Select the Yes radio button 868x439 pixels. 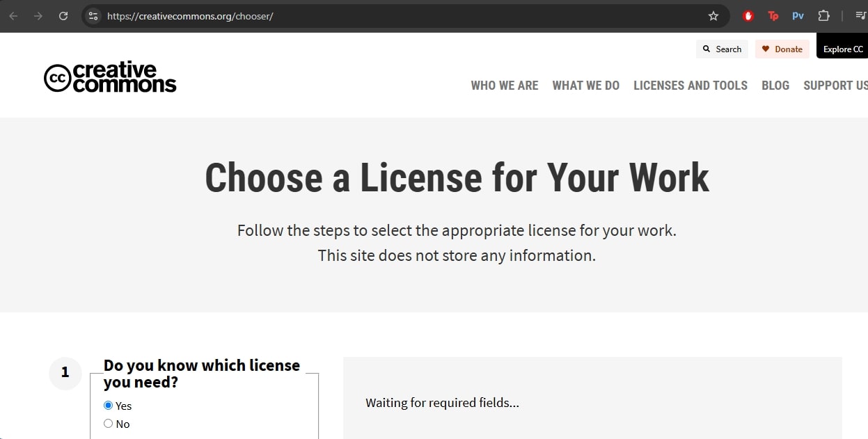tap(108, 406)
